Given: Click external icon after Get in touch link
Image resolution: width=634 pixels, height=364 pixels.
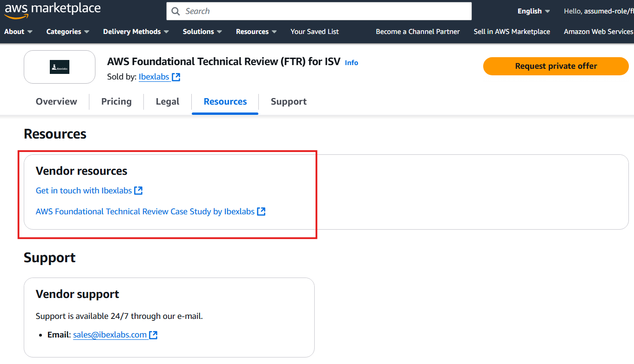Looking at the screenshot, I should point(138,191).
